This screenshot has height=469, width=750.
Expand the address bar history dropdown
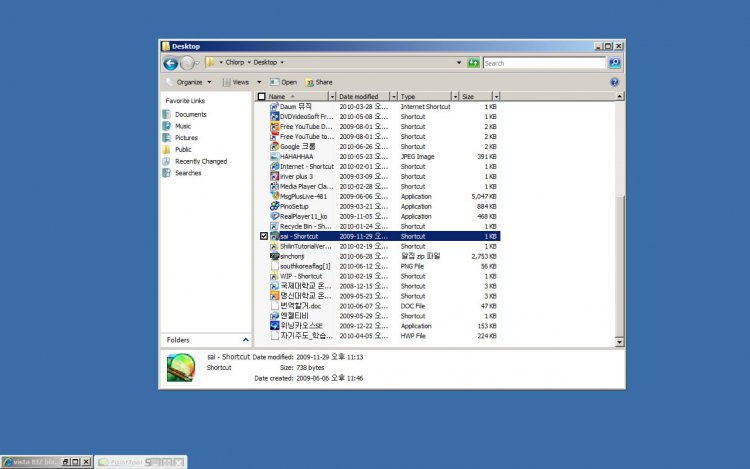[459, 63]
